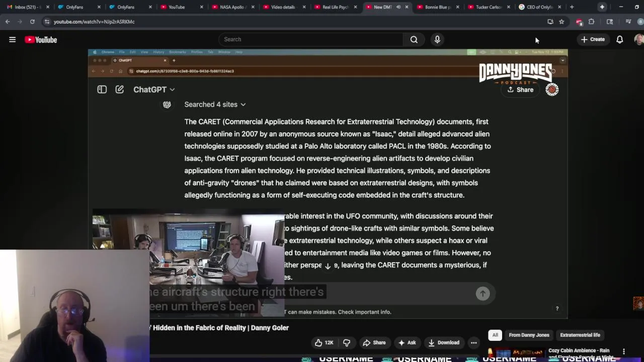Switch to the Inbox (521) Gmail tab
Viewport: 644px width, 362px height.
coord(27,7)
